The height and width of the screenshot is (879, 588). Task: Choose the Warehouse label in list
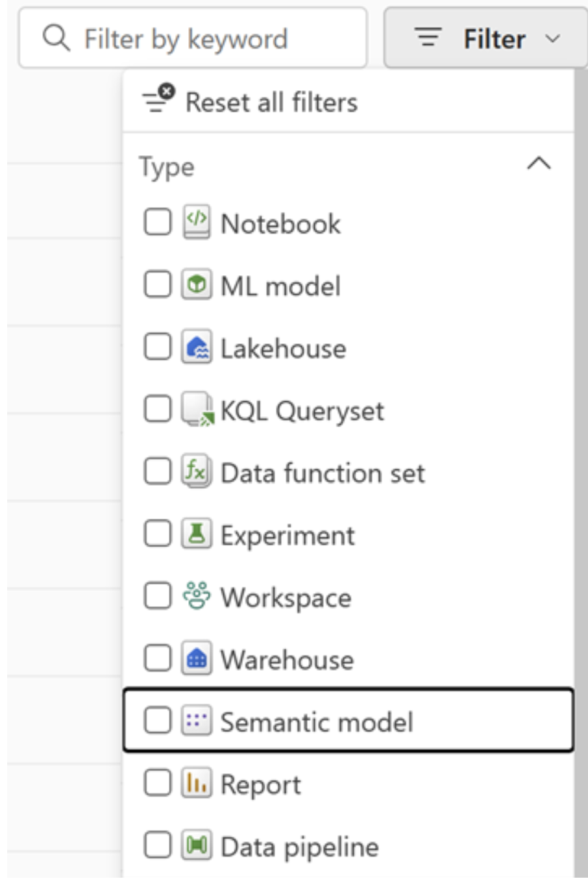[287, 660]
